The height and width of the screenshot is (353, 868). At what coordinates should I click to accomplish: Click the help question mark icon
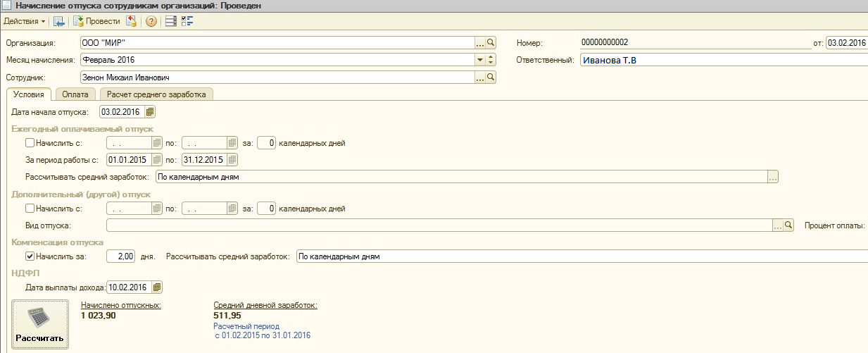click(151, 21)
